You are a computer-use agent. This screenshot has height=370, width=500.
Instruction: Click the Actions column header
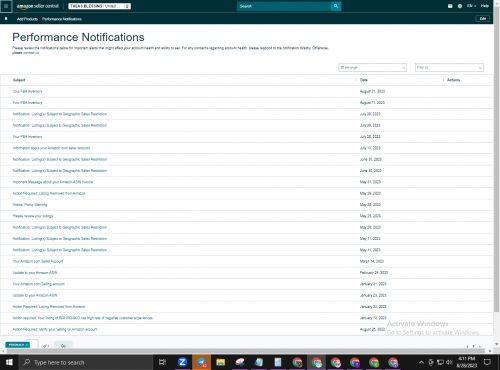point(453,80)
